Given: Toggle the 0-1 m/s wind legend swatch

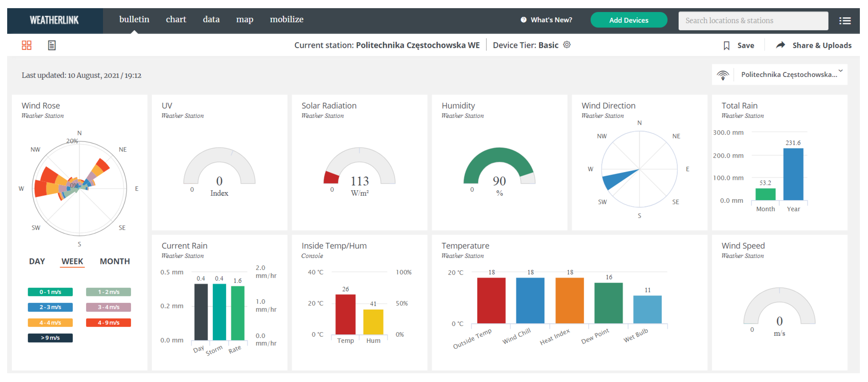Looking at the screenshot, I should click(x=50, y=292).
